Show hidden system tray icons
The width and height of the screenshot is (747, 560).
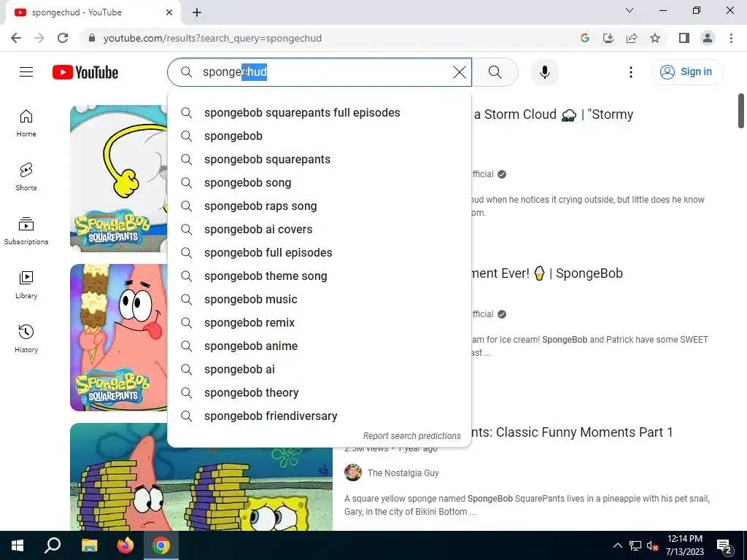point(617,545)
